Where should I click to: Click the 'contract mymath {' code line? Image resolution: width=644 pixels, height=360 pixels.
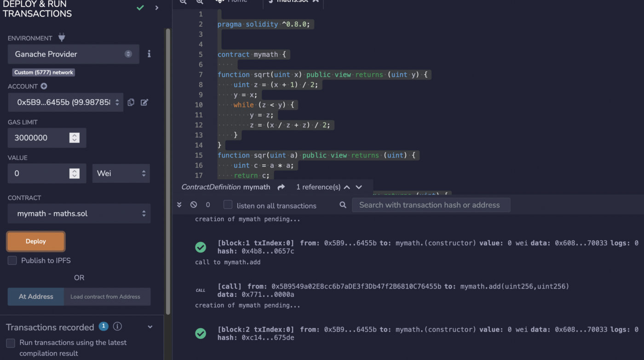tap(252, 54)
